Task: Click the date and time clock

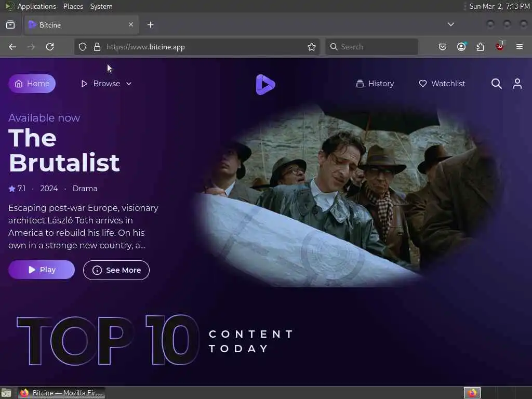Action: (499, 6)
